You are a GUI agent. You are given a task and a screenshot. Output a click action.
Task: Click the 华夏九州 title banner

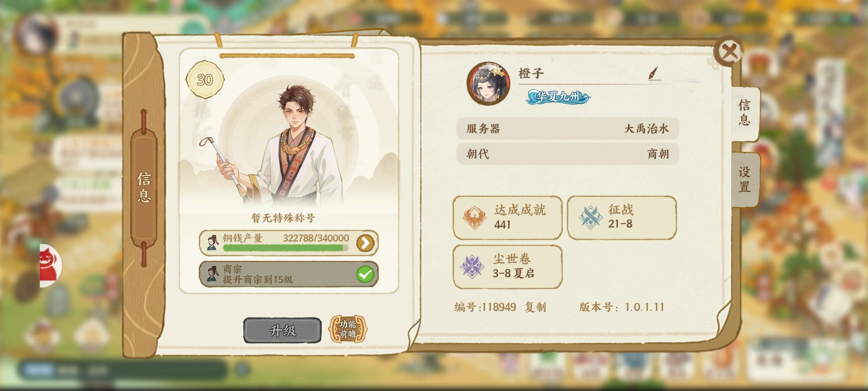pos(558,97)
